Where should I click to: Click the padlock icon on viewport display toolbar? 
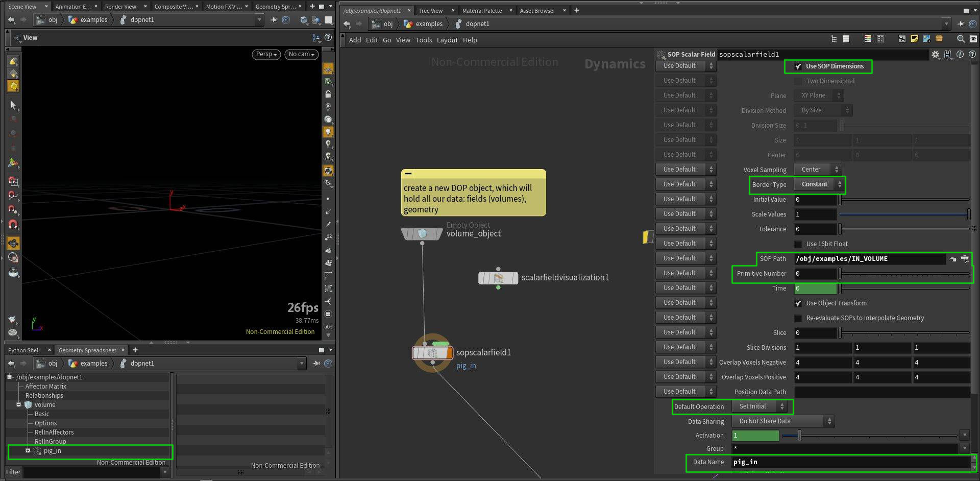click(x=328, y=94)
